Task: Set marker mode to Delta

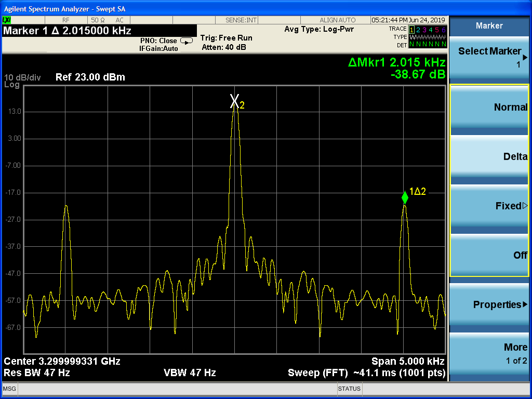Action: click(x=489, y=156)
